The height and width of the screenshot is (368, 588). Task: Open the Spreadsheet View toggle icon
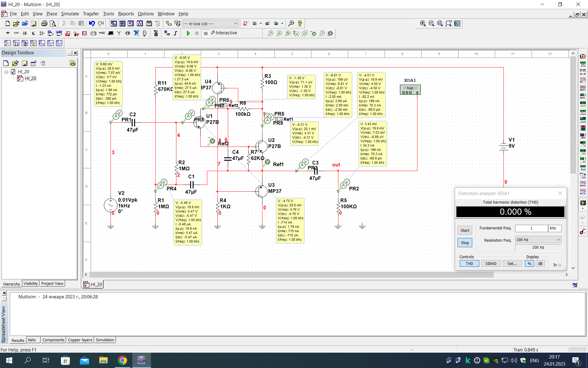pyautogui.click(x=122, y=23)
